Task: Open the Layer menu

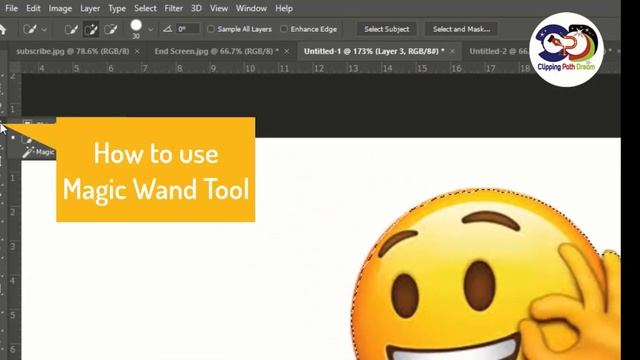Action: 90,8
